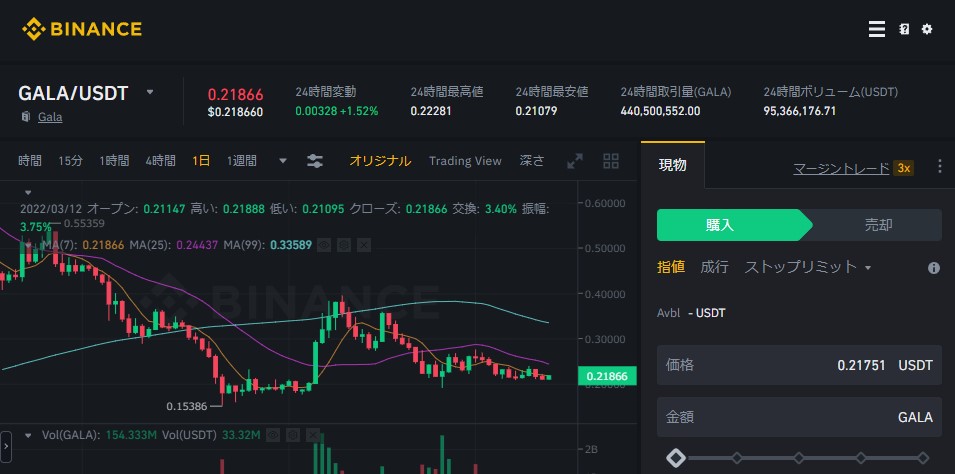Switch to the 売却 (Sell) side

coord(878,225)
